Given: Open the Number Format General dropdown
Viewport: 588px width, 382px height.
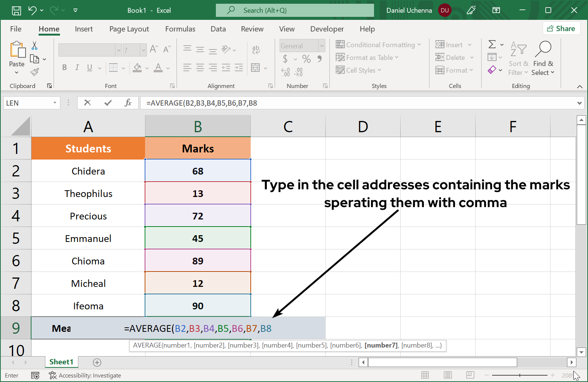Looking at the screenshot, I should [x=322, y=46].
